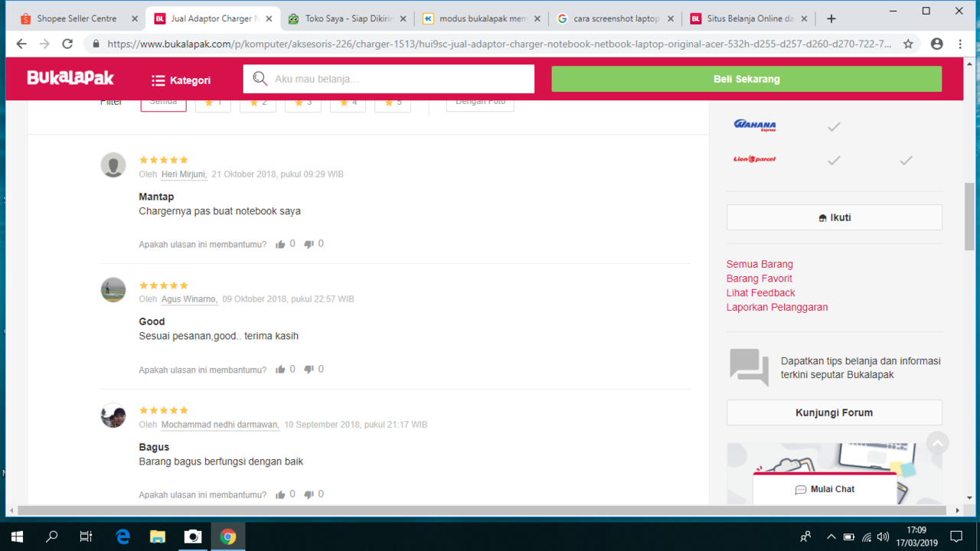Viewport: 980px width, 551px height.
Task: Click the address bar URL
Action: point(499,44)
